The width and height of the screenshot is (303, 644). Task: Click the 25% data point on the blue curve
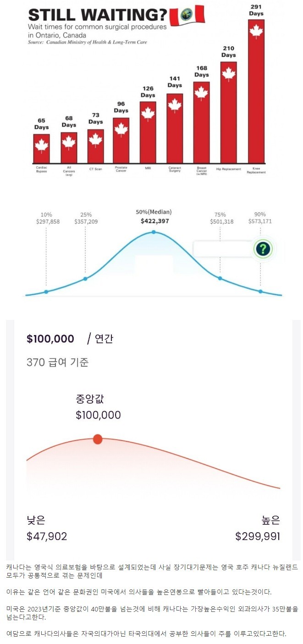pyautogui.click(x=85, y=279)
